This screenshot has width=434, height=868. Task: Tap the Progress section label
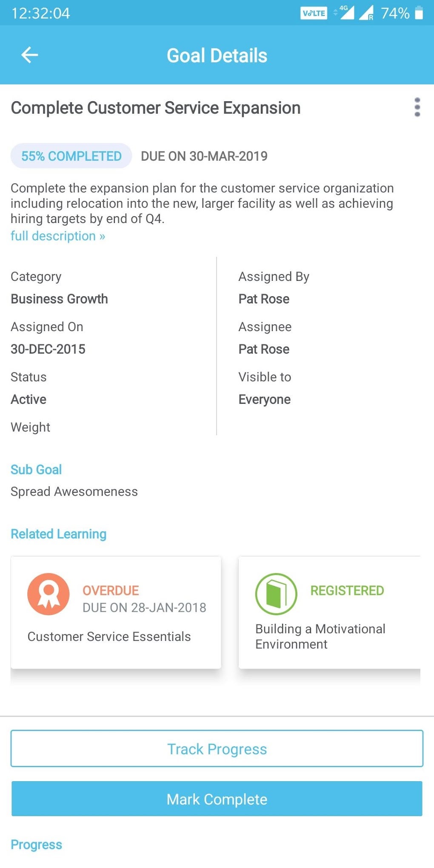(36, 845)
